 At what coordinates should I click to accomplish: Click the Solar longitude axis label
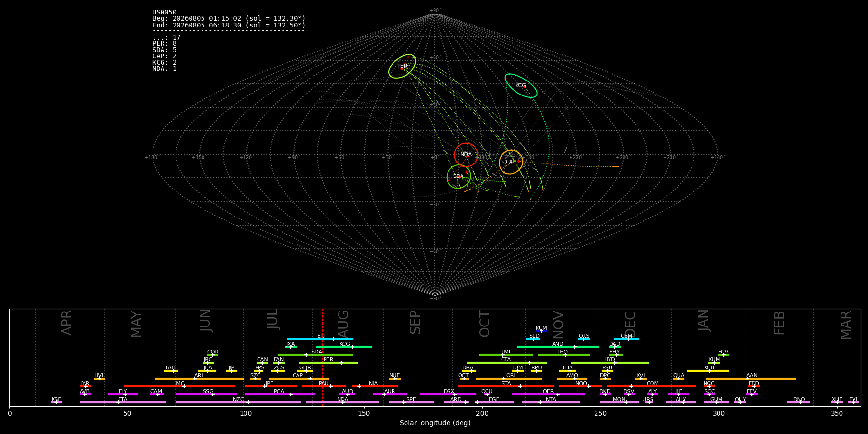click(x=435, y=423)
